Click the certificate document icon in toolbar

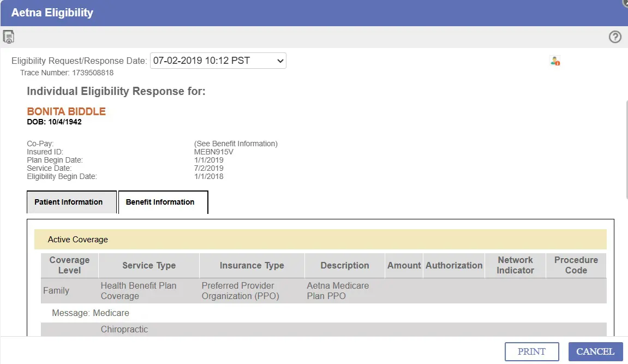coord(8,37)
